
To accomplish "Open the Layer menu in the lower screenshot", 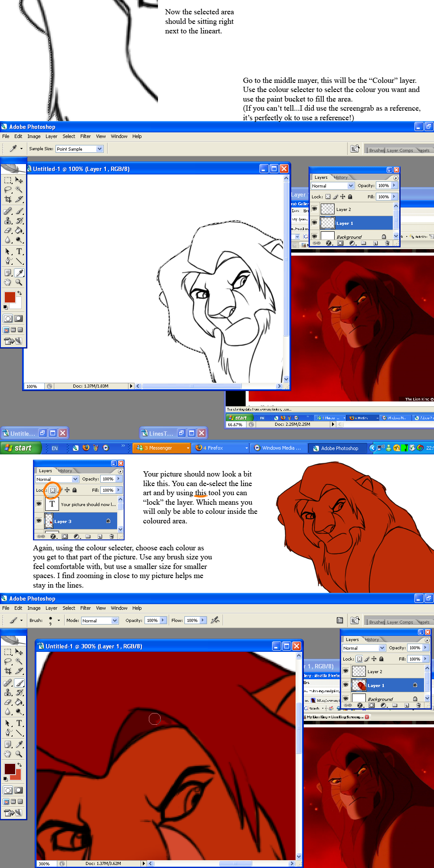I will point(51,608).
